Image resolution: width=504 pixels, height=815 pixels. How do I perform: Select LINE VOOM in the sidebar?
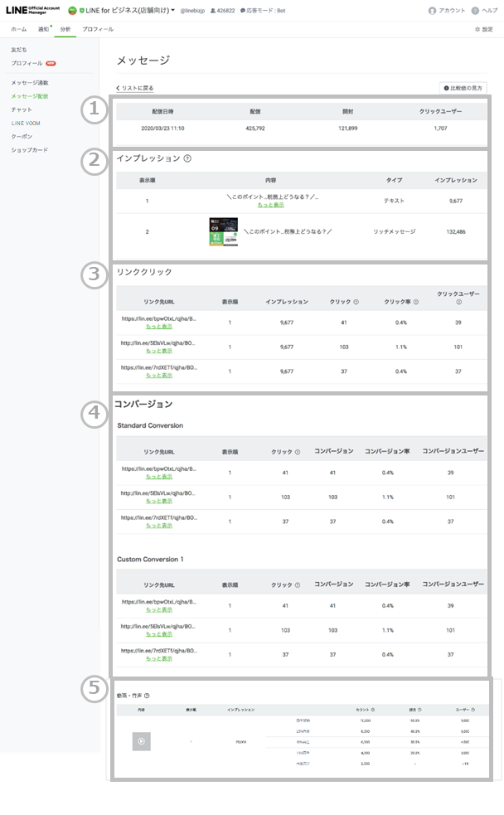pyautogui.click(x=26, y=123)
